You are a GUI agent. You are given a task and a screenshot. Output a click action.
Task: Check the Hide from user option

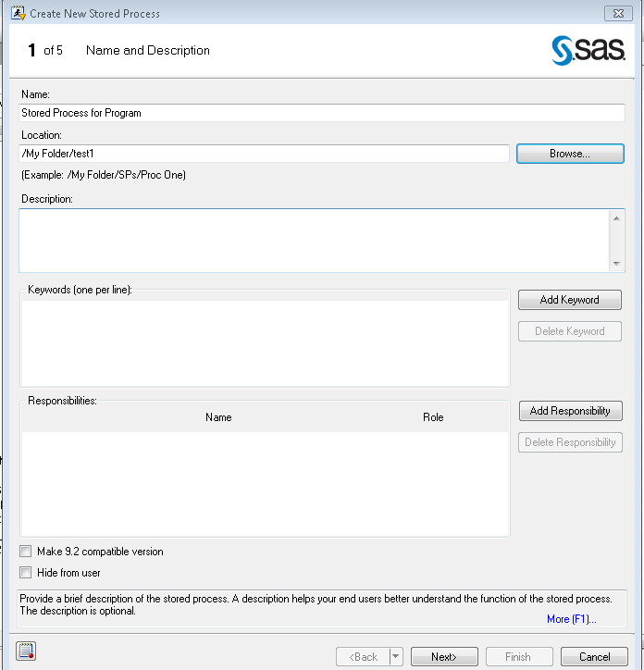click(x=26, y=573)
